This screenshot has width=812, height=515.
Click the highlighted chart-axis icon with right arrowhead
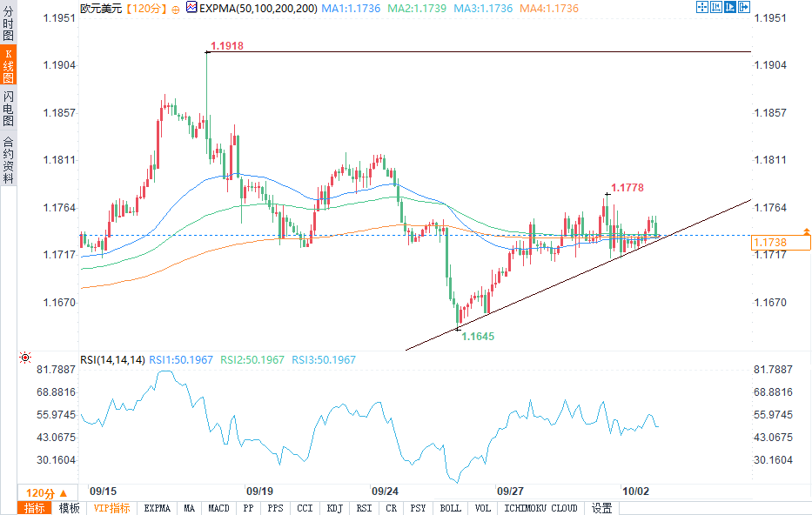pyautogui.click(x=730, y=7)
